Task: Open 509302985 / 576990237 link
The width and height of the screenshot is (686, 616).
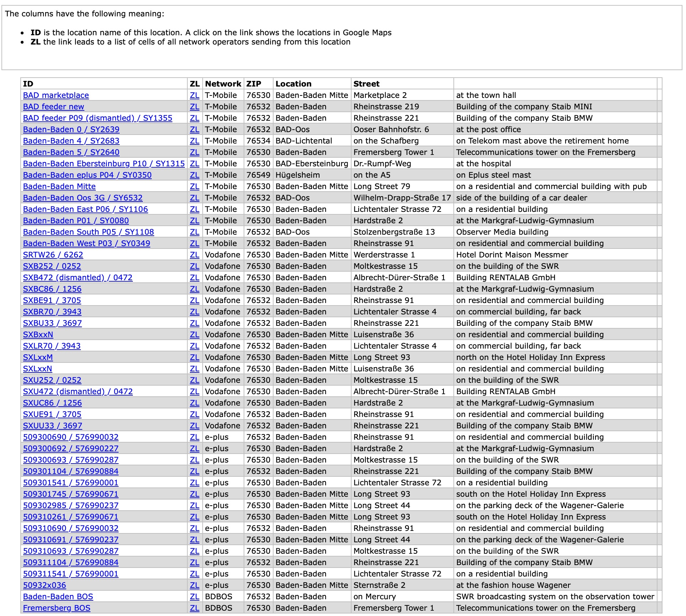Action: pyautogui.click(x=71, y=505)
